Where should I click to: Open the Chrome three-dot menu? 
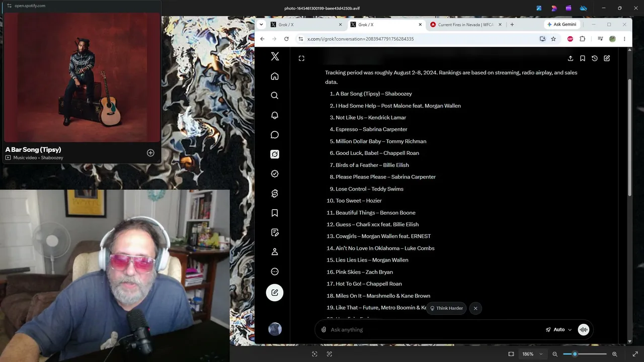coord(624,39)
